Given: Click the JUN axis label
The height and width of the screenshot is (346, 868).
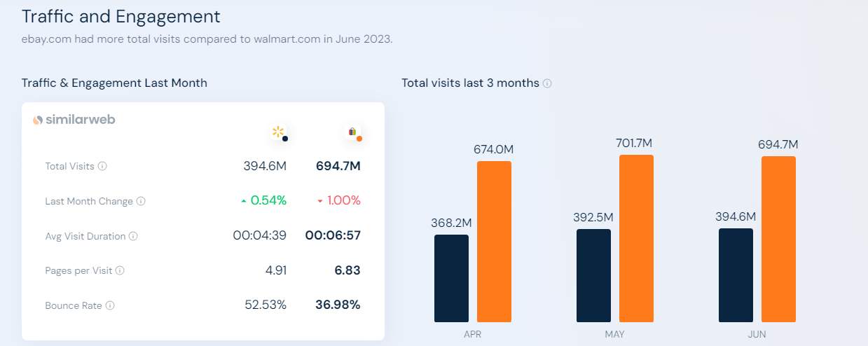Looking at the screenshot, I should click(757, 334).
